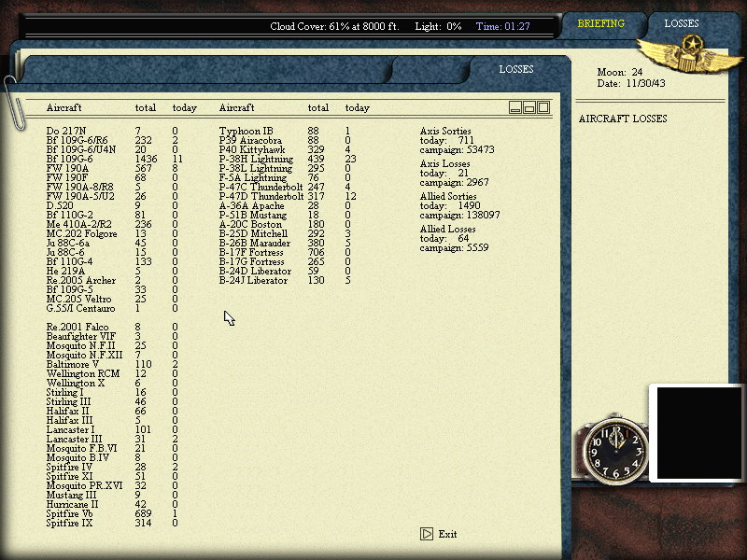Image resolution: width=747 pixels, height=560 pixels.
Task: Select the He 219A row
Action: [x=112, y=271]
